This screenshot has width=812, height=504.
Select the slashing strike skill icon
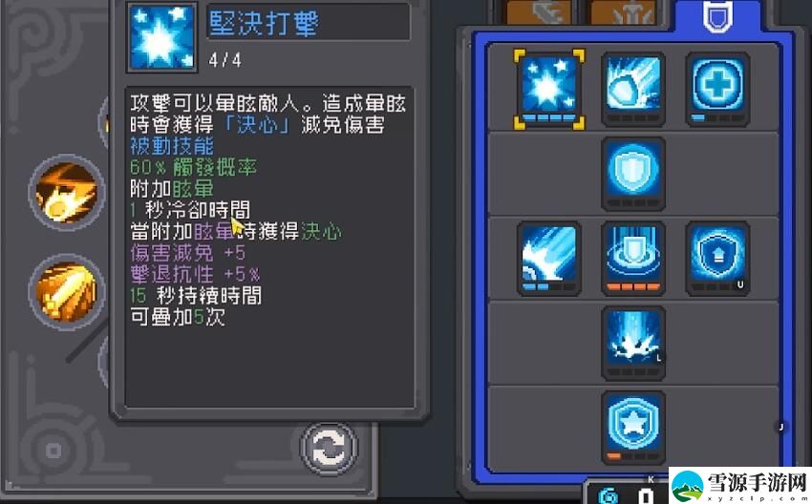click(549, 258)
